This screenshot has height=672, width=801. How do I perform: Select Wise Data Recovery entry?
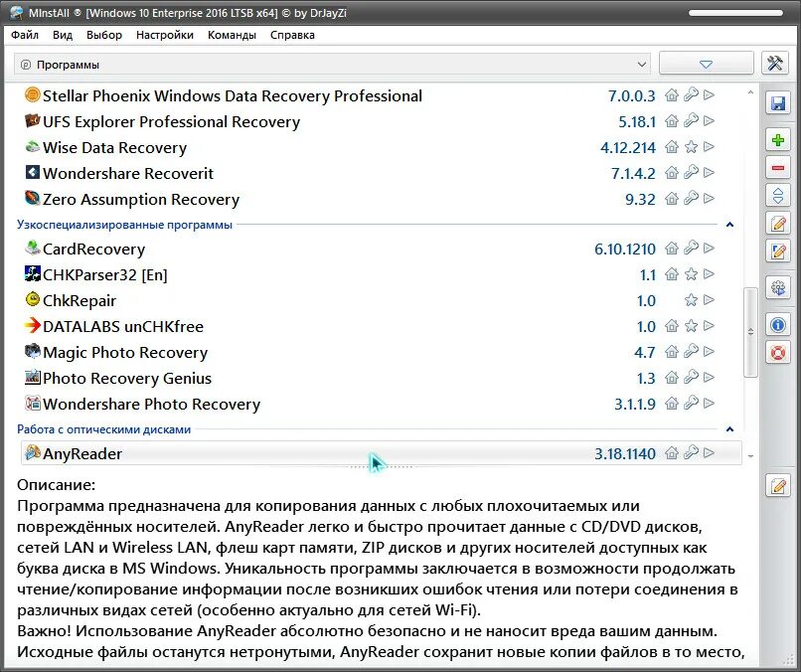(114, 147)
